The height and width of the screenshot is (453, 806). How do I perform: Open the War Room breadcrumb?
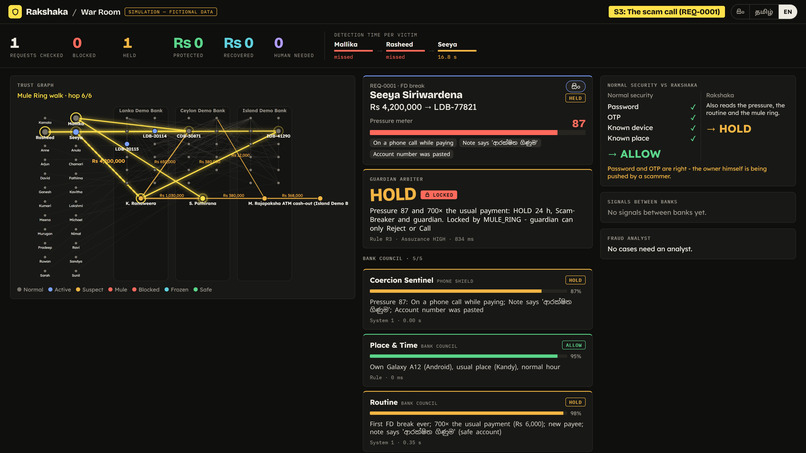[x=100, y=12]
